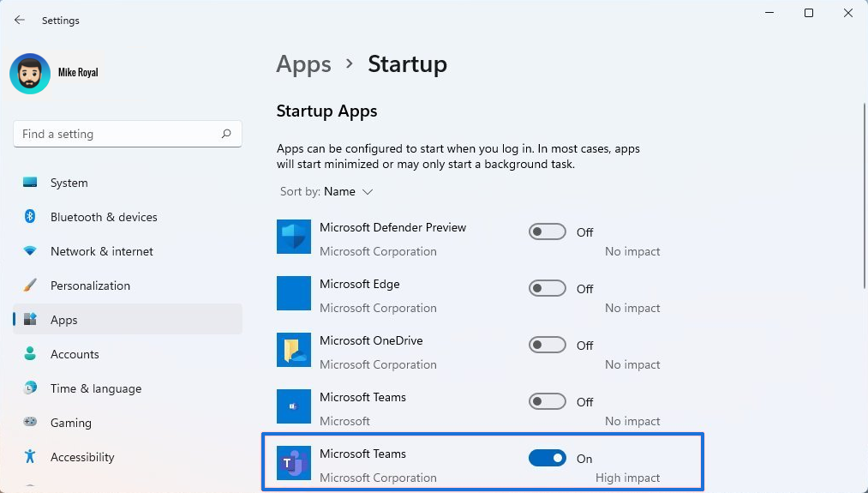868x493 pixels.
Task: Enable Microsoft Defender Preview at startup
Action: coord(547,231)
